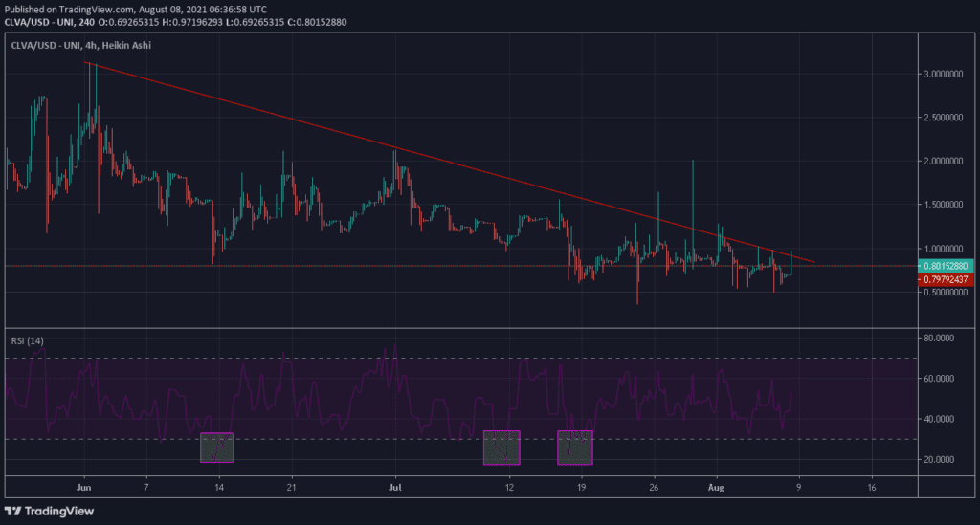Click date label 16 at axis end
Screen dimensions: 980x525
coord(872,487)
